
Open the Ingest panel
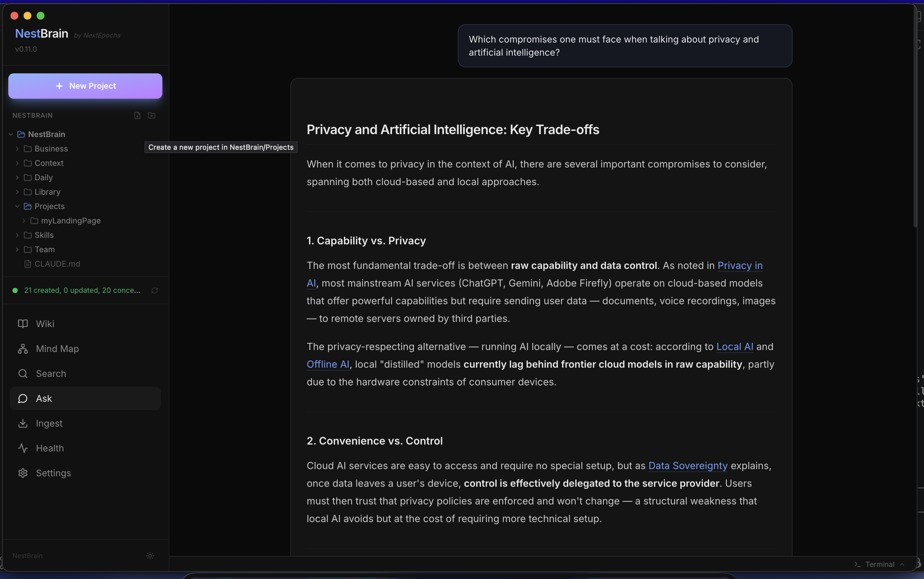click(49, 423)
